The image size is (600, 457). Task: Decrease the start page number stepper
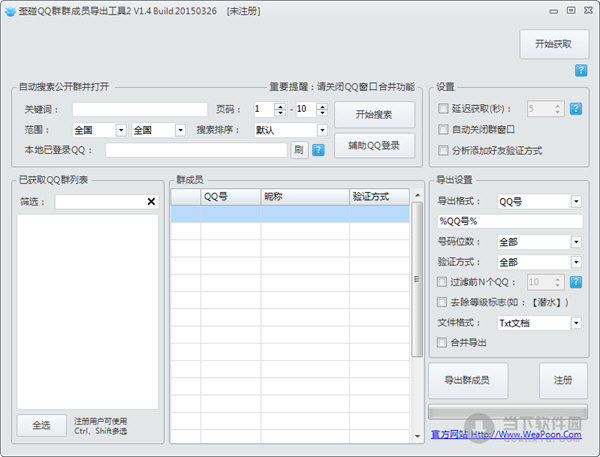pyautogui.click(x=280, y=113)
